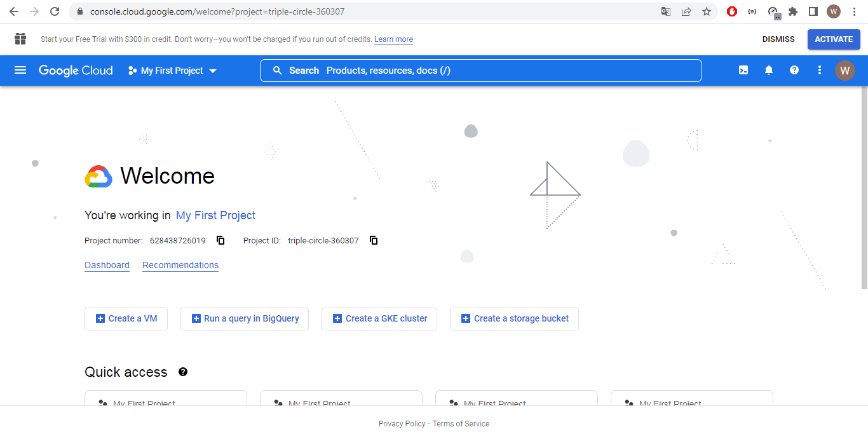The width and height of the screenshot is (868, 441).
Task: Click the Project number value 628438726019
Action: click(x=178, y=241)
